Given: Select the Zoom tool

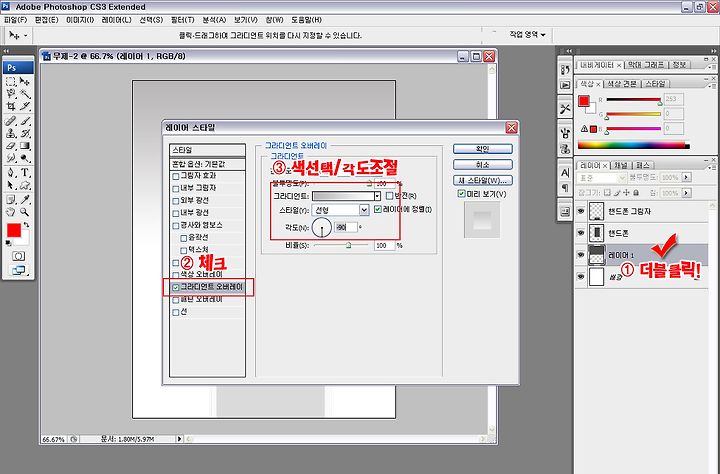Looking at the screenshot, I should tap(25, 212).
